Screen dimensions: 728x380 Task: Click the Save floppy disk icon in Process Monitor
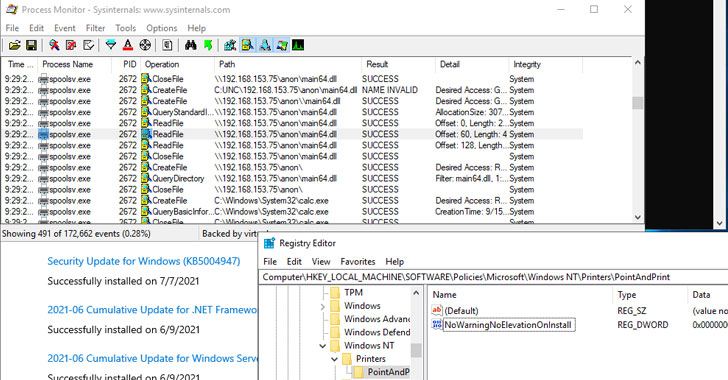(x=31, y=45)
